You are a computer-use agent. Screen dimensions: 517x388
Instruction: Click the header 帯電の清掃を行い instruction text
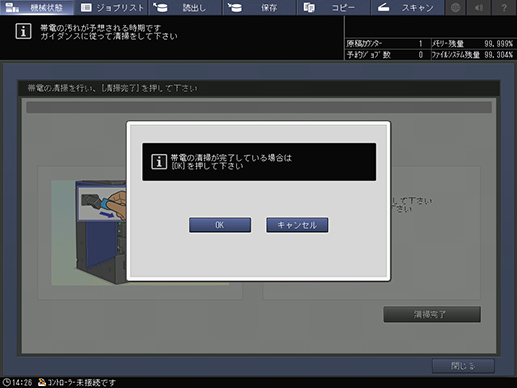click(x=112, y=88)
